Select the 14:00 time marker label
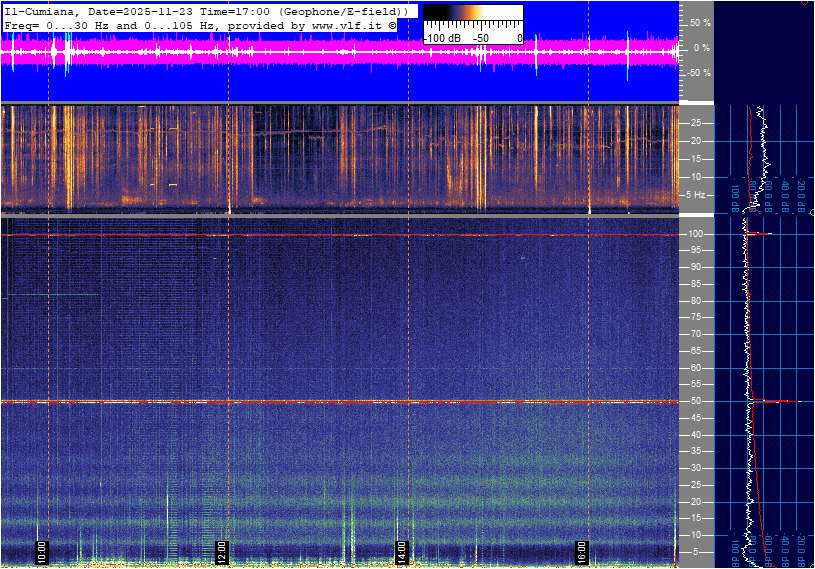The height and width of the screenshot is (569, 815). [401, 551]
